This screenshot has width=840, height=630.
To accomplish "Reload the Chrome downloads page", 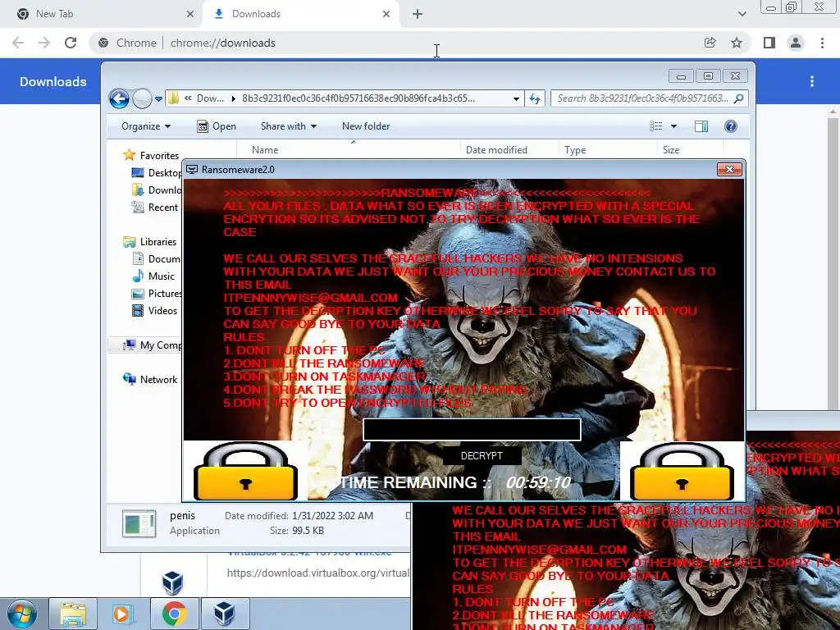I will pyautogui.click(x=71, y=43).
